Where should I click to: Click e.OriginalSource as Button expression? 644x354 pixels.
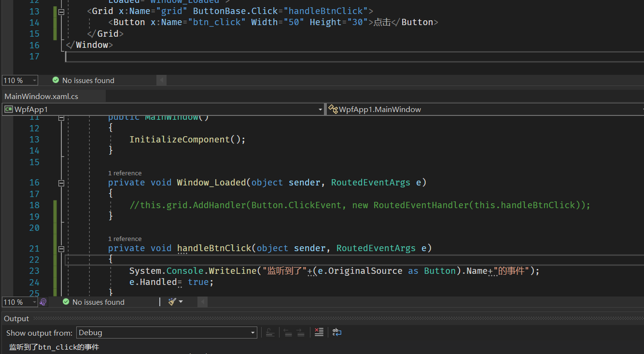(387, 271)
